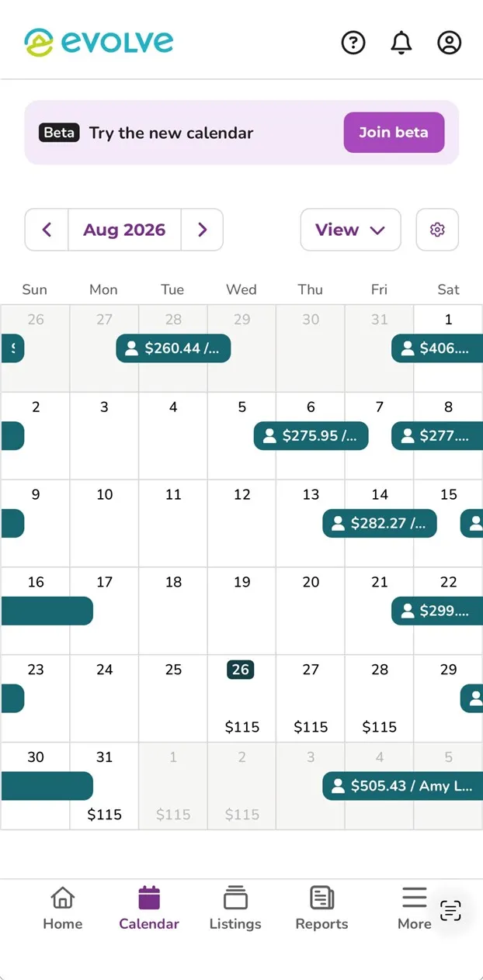
Task: Click the Join beta button
Action: (394, 133)
